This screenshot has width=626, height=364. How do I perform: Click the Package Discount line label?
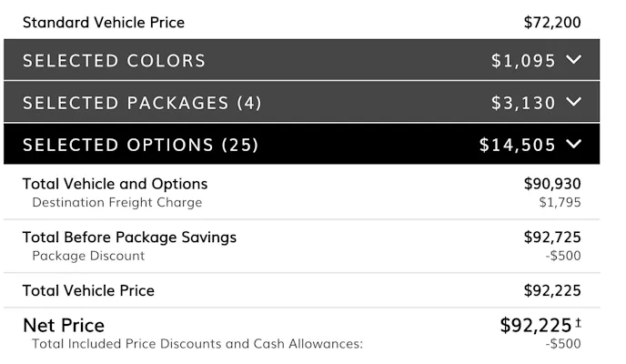coord(88,256)
